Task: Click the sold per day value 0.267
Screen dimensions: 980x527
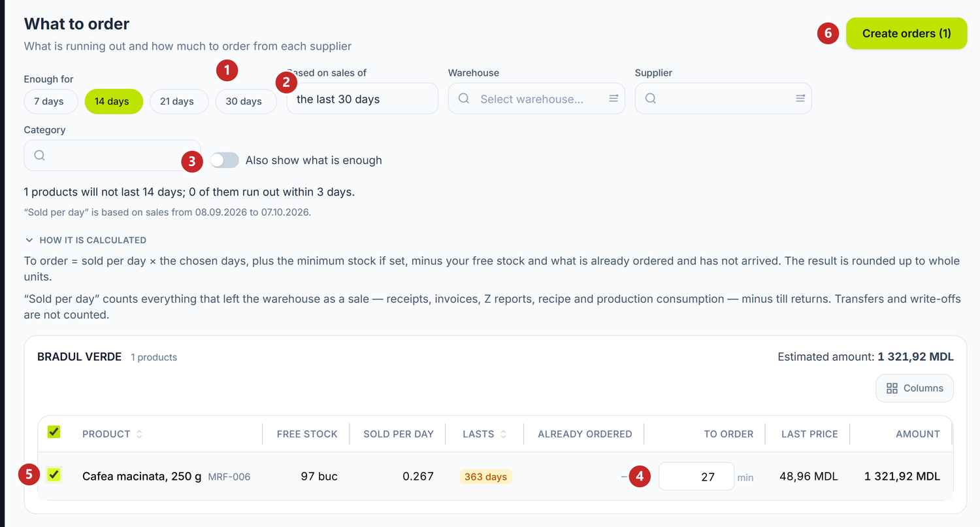Action: [418, 477]
